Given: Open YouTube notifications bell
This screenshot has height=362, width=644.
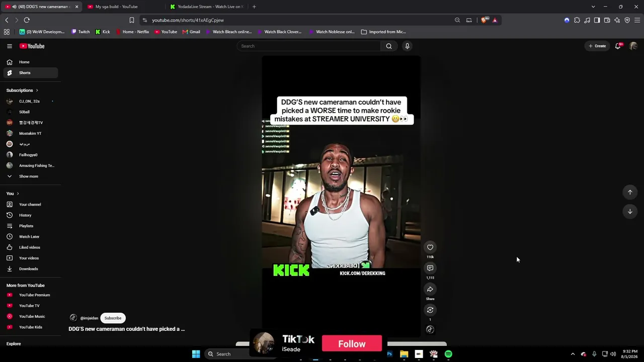Looking at the screenshot, I should [x=618, y=46].
